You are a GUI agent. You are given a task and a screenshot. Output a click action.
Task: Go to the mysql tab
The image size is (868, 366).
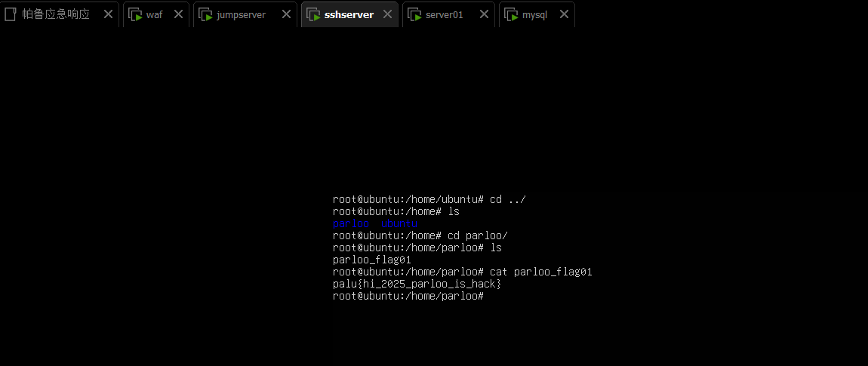click(x=534, y=14)
